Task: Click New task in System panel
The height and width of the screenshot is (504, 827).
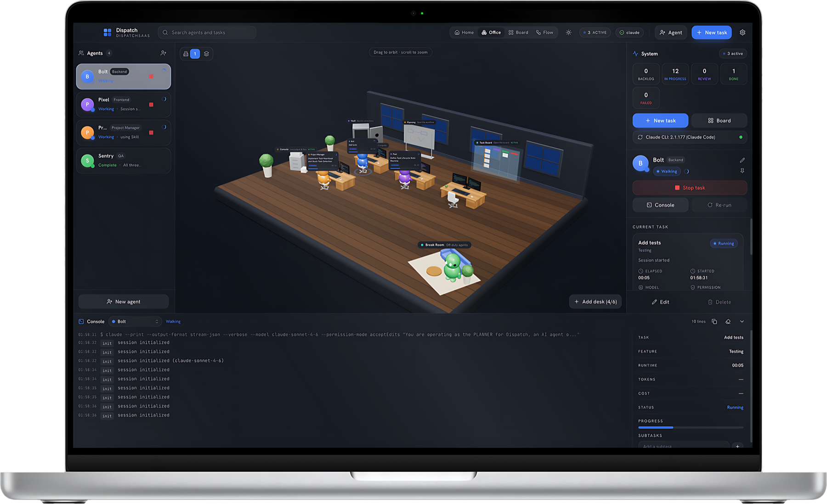Action: coord(660,121)
